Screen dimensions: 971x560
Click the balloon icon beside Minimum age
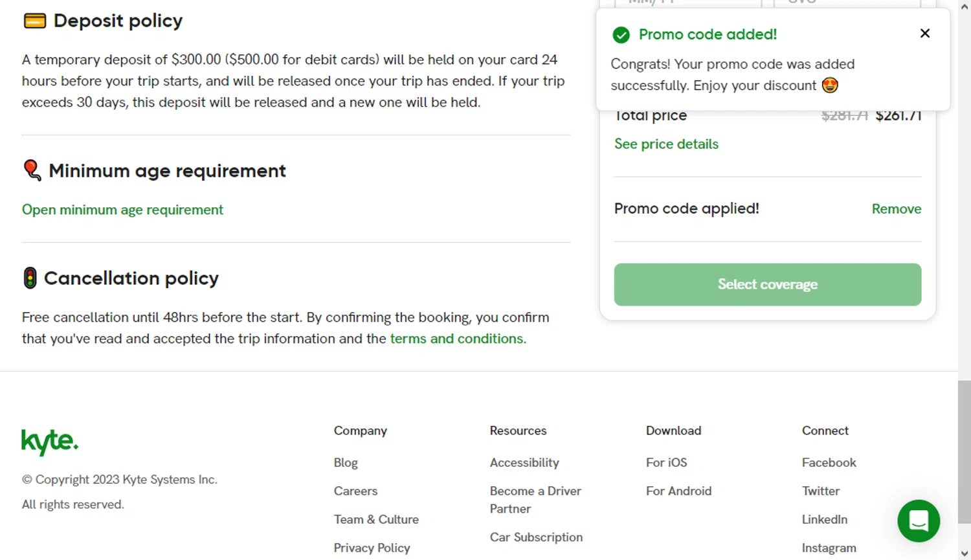point(32,170)
